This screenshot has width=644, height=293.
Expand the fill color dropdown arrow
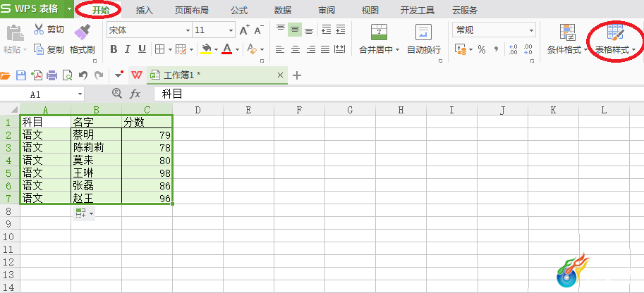217,50
